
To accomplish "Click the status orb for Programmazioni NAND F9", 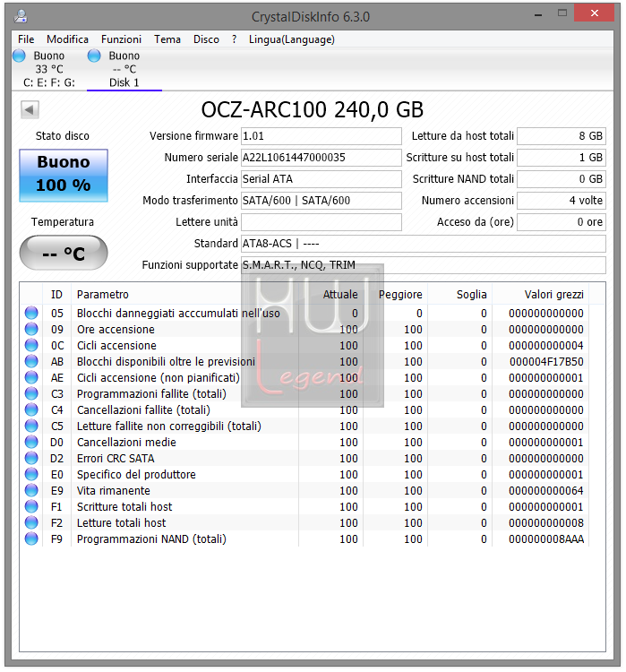I will click(31, 538).
